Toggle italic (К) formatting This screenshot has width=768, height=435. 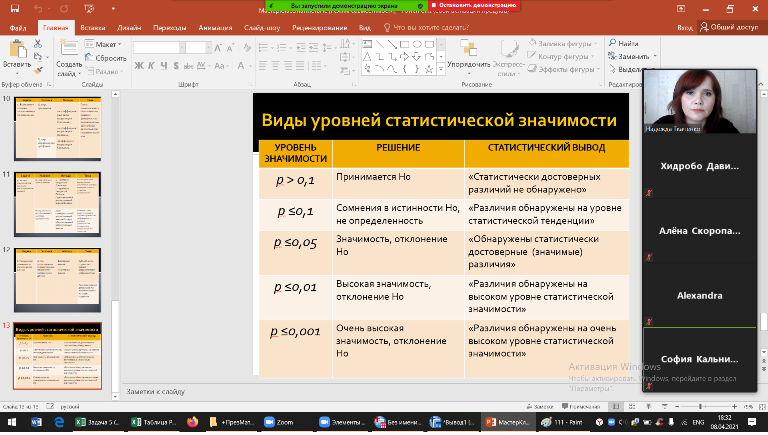(x=152, y=66)
